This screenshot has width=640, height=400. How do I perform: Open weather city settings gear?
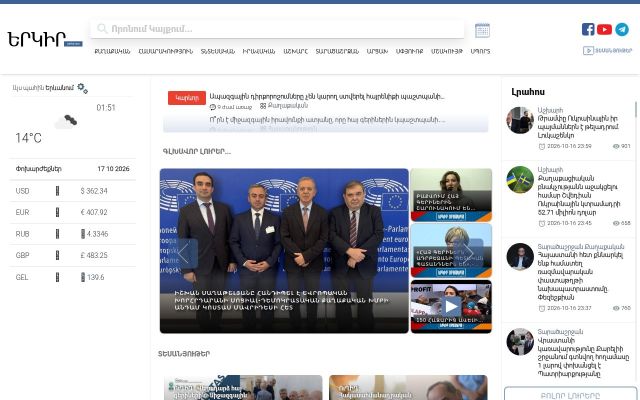(82, 88)
